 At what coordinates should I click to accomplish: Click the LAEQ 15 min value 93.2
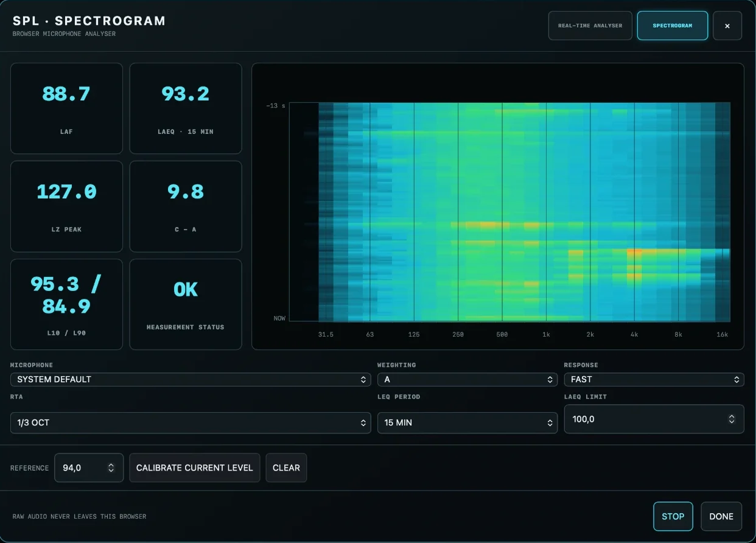click(x=186, y=94)
